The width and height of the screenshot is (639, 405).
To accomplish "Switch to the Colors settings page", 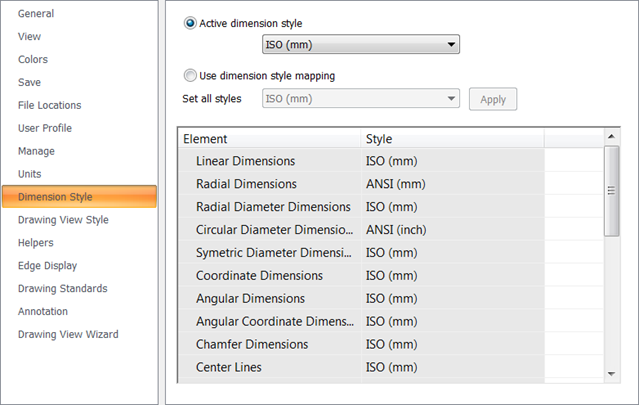I will pos(33,59).
